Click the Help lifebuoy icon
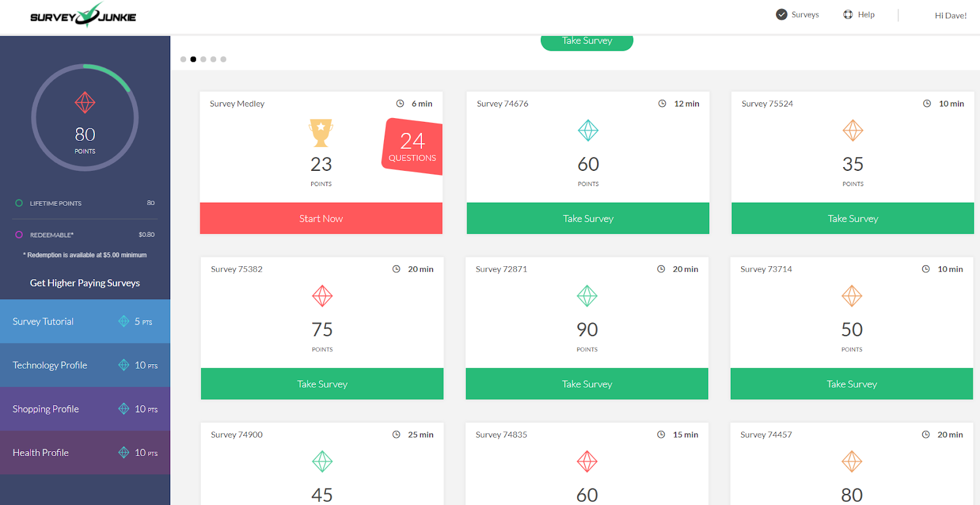Viewport: 980px width, 505px height. (x=848, y=15)
